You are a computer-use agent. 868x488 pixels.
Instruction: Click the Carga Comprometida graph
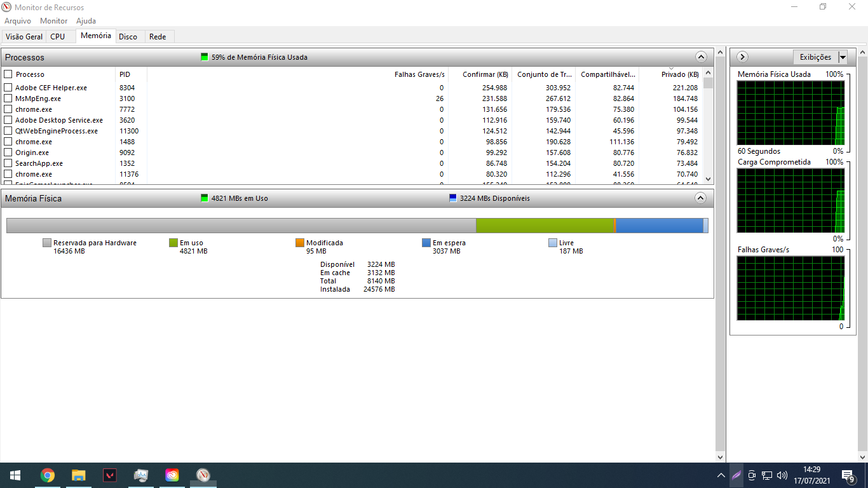790,200
